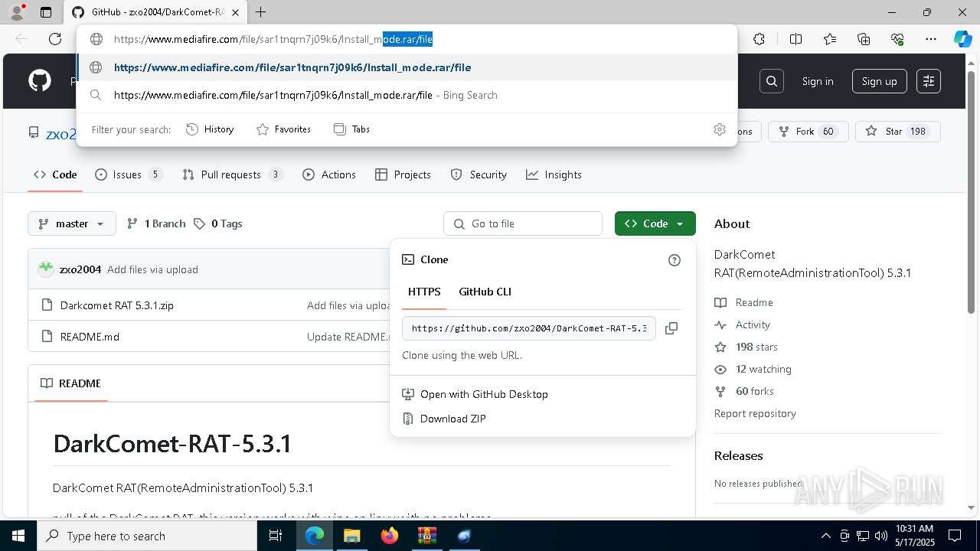Filter suggestions by History
The height and width of the screenshot is (551, 980).
tap(210, 129)
